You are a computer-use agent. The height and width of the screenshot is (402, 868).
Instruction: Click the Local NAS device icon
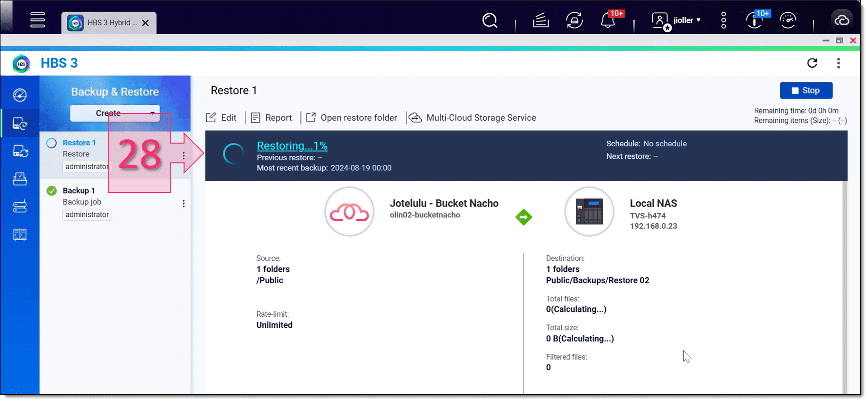(590, 211)
